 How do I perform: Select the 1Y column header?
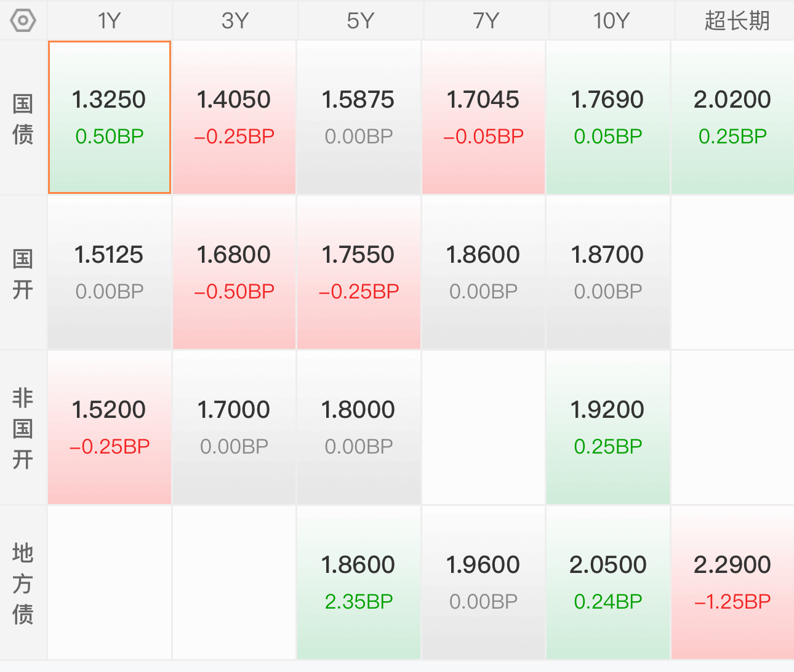[x=110, y=21]
